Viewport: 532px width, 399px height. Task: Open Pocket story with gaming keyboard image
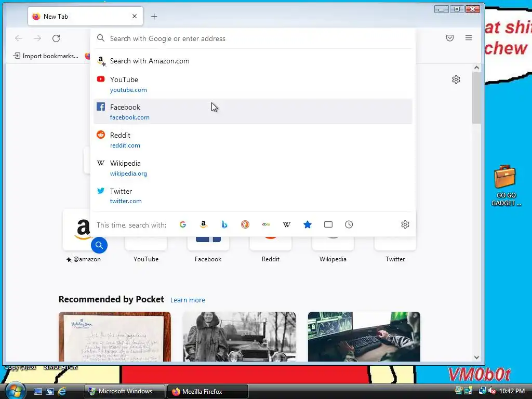364,337
